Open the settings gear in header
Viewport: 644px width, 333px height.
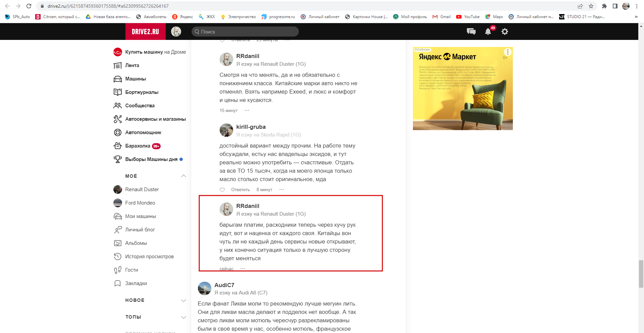click(505, 32)
